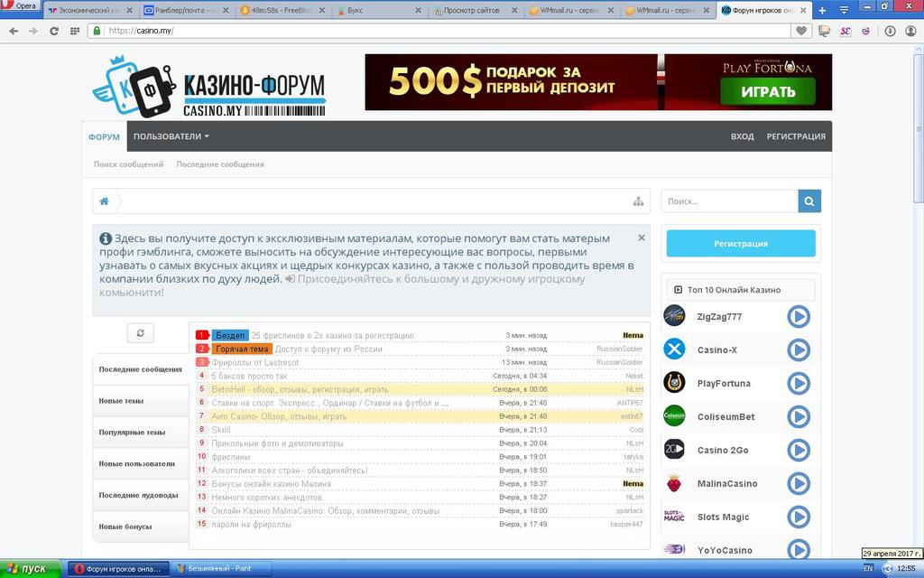The height and width of the screenshot is (578, 924).
Task: Click the blue Регистрация sidebar button
Action: (741, 244)
